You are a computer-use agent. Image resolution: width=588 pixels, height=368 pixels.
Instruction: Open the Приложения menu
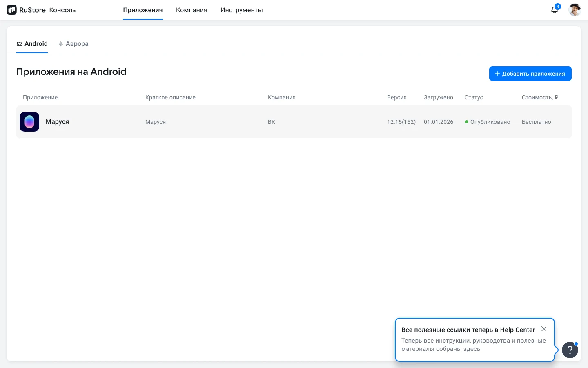pyautogui.click(x=143, y=10)
